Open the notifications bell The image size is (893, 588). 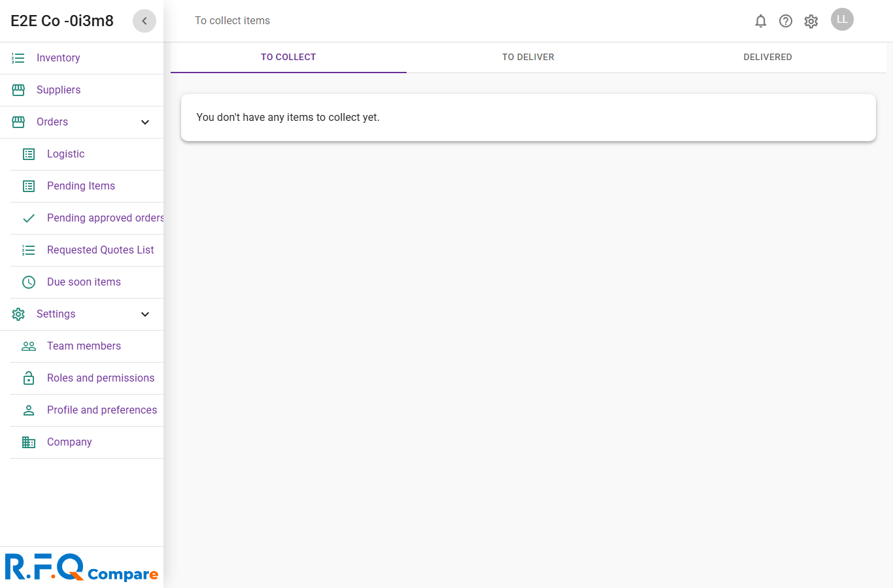[x=760, y=21]
